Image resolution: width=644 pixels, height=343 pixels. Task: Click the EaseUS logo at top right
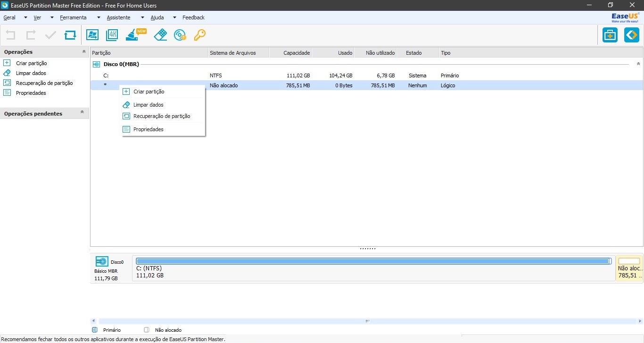(x=625, y=17)
